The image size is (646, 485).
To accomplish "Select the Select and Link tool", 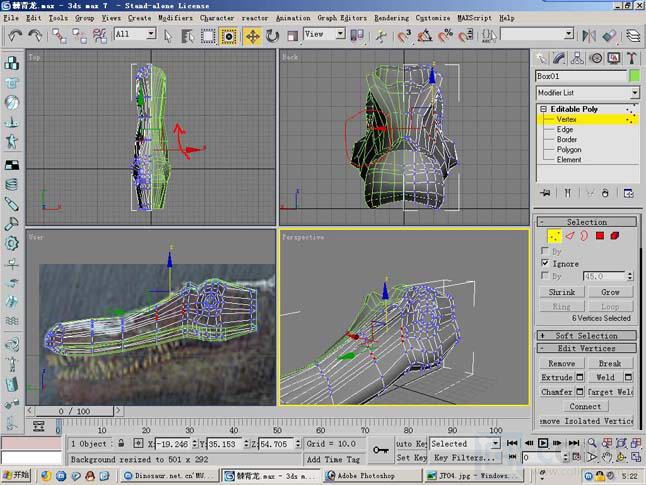I will (59, 36).
